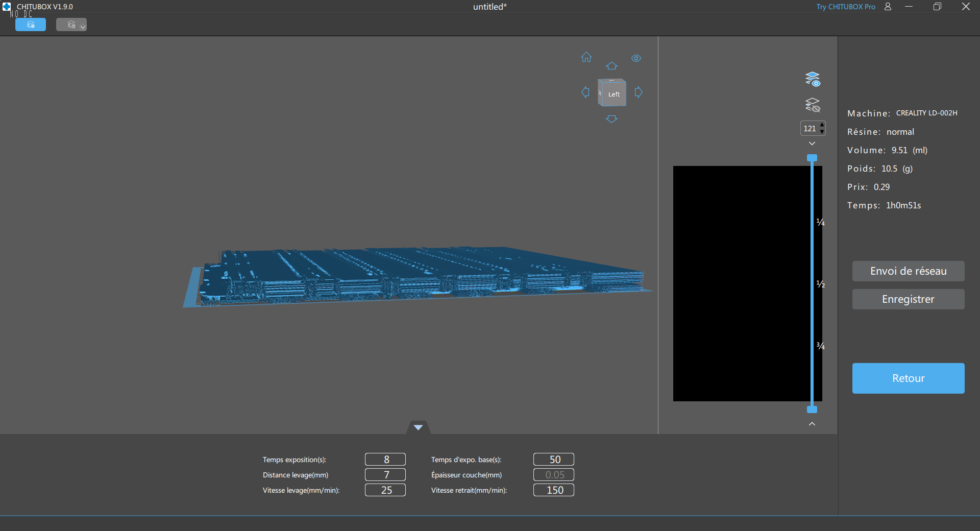The image size is (980, 531).
Task: Click the Temps value 1h0m51s
Action: pos(903,205)
